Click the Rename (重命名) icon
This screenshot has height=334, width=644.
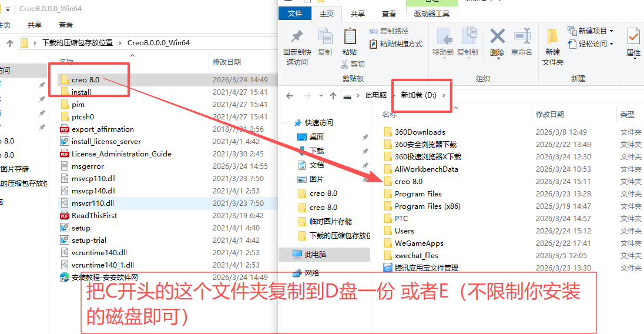pyautogui.click(x=522, y=36)
